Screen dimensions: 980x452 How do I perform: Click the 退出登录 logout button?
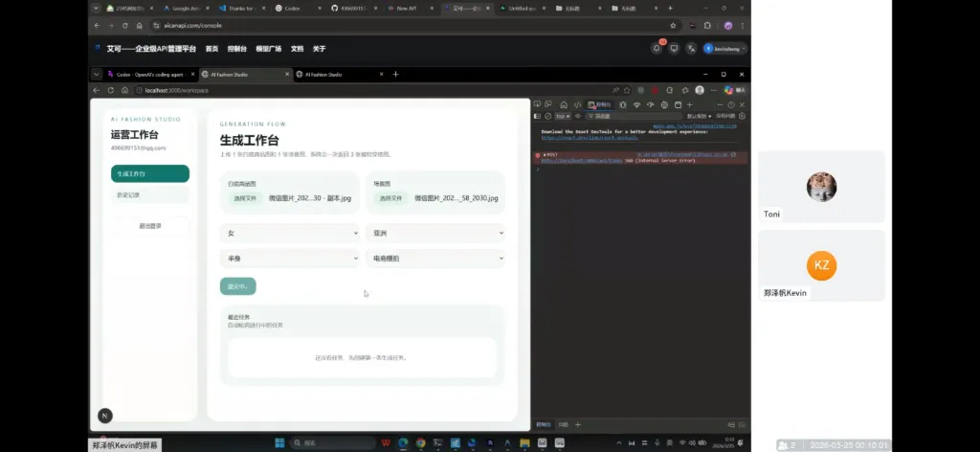click(x=150, y=226)
